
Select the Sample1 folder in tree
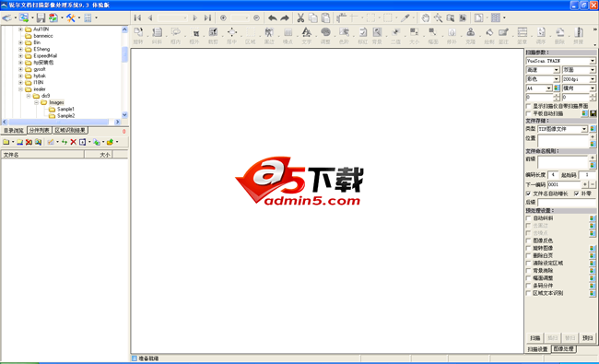point(65,109)
